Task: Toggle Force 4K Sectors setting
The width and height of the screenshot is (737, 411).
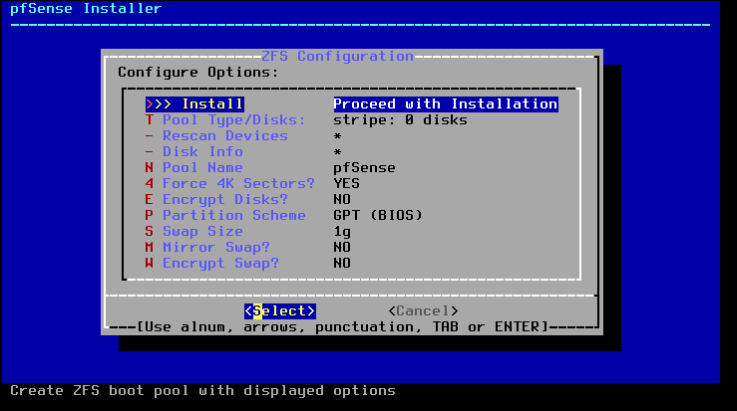Action: pyautogui.click(x=238, y=184)
